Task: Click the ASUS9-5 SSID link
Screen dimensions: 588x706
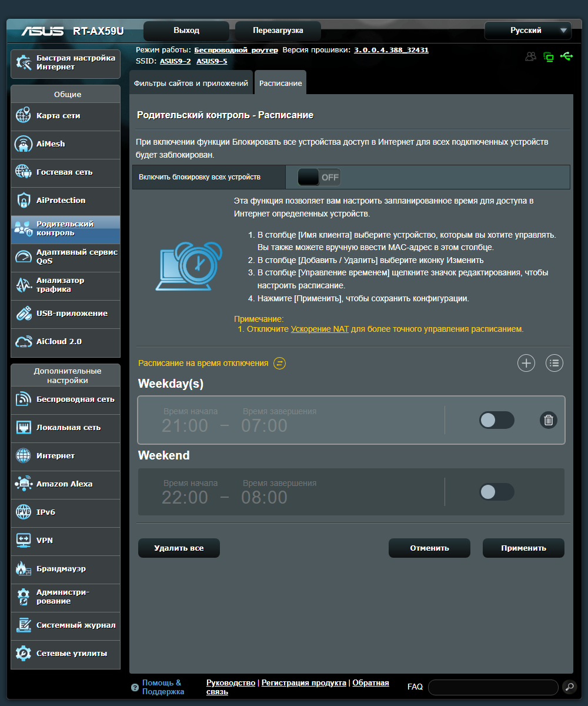Action: (x=212, y=61)
